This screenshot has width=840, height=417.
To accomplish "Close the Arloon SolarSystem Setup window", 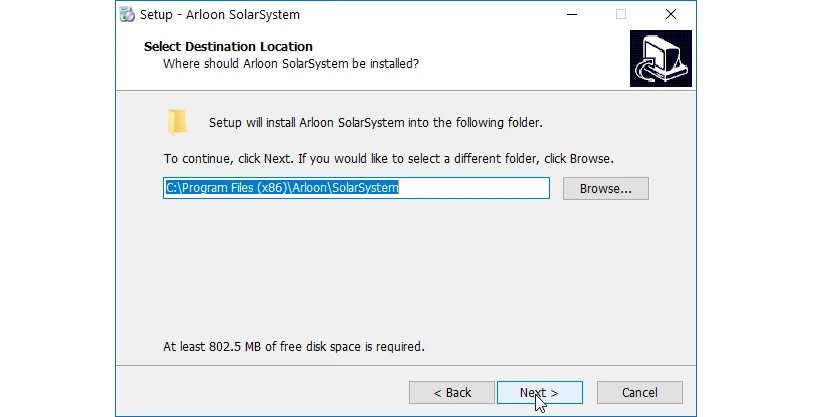I will 669,15.
